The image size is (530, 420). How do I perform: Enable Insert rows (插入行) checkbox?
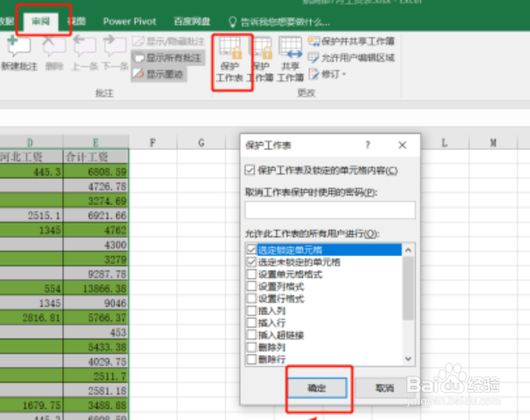pyautogui.click(x=251, y=323)
